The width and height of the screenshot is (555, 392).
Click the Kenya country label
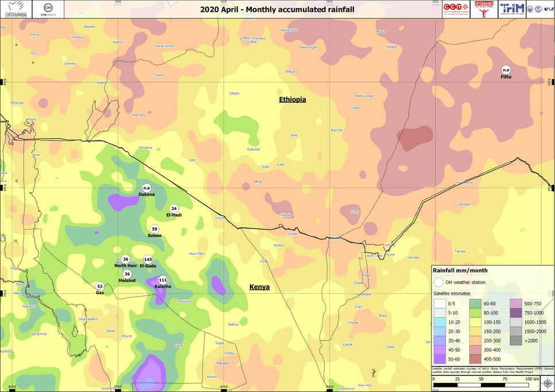(259, 287)
